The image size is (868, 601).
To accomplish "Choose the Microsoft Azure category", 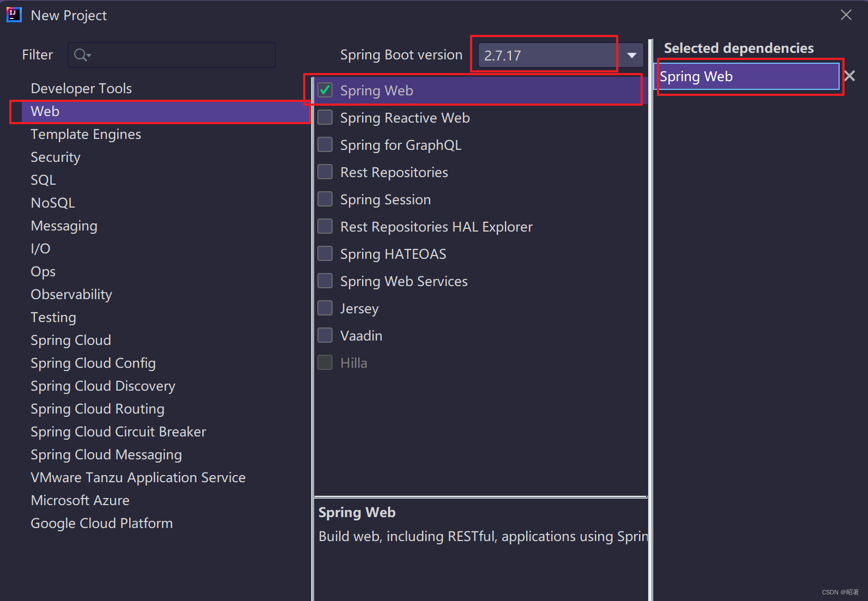I will point(80,500).
